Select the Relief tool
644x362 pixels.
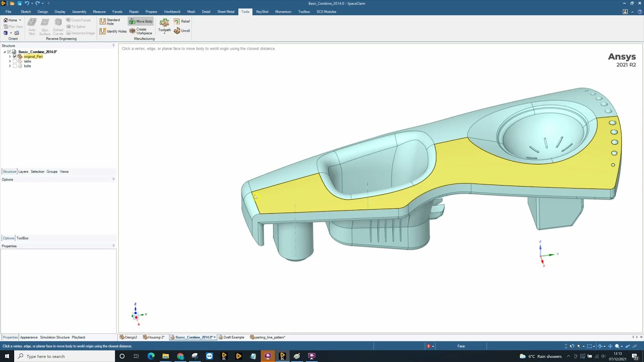click(182, 22)
